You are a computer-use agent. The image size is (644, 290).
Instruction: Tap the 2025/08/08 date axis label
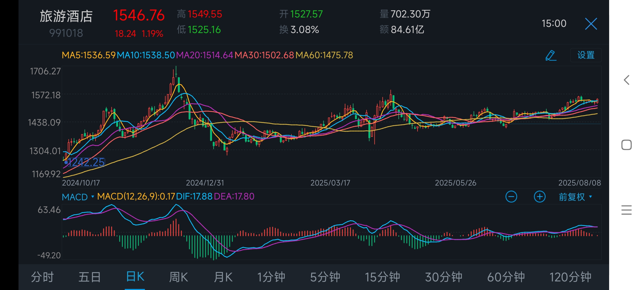pyautogui.click(x=580, y=183)
